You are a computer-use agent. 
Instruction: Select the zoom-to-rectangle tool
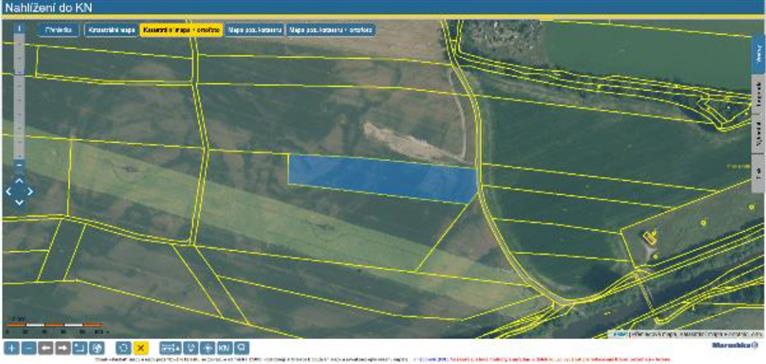(x=80, y=348)
